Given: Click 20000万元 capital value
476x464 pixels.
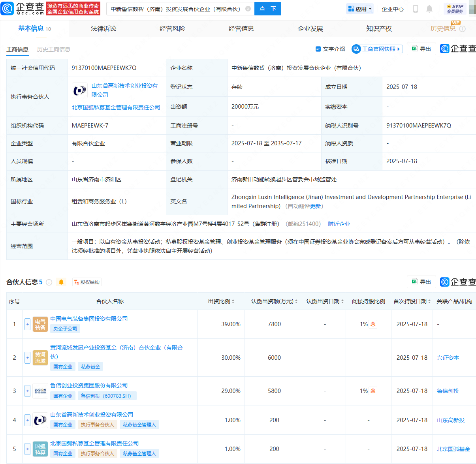Looking at the screenshot, I should point(245,107).
